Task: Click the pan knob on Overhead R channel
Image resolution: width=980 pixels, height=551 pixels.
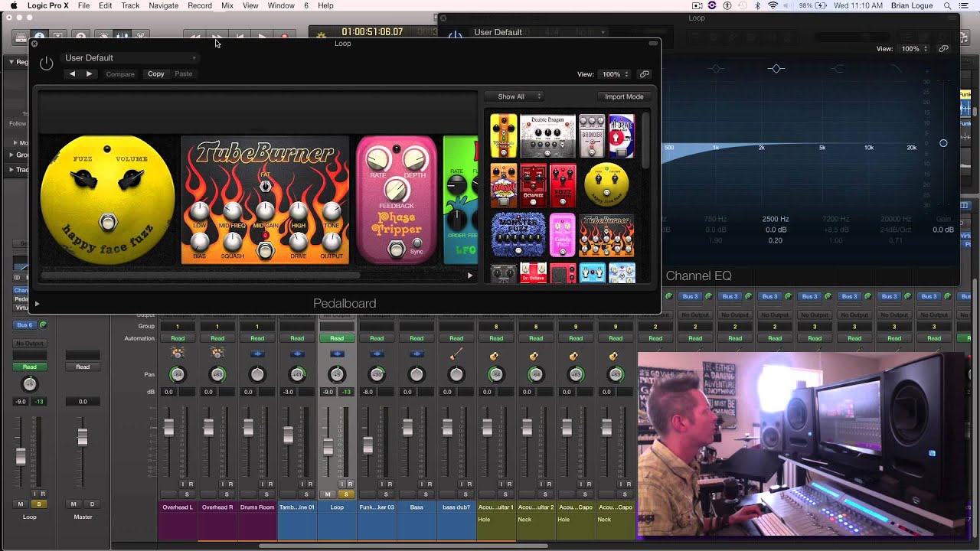Action: (217, 374)
